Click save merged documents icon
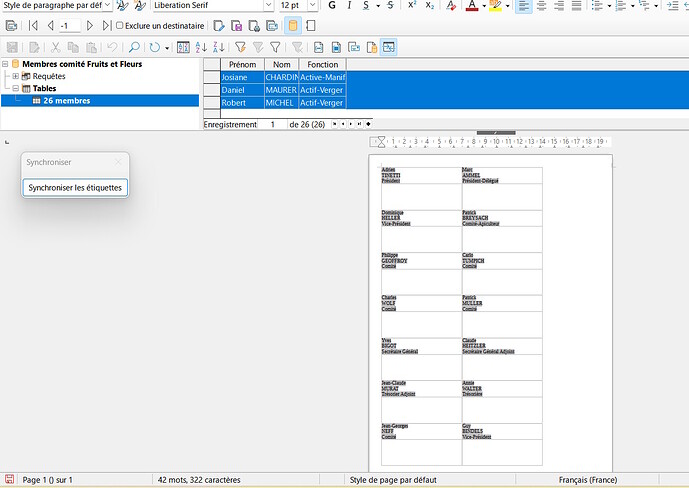The width and height of the screenshot is (689, 488). point(236,26)
